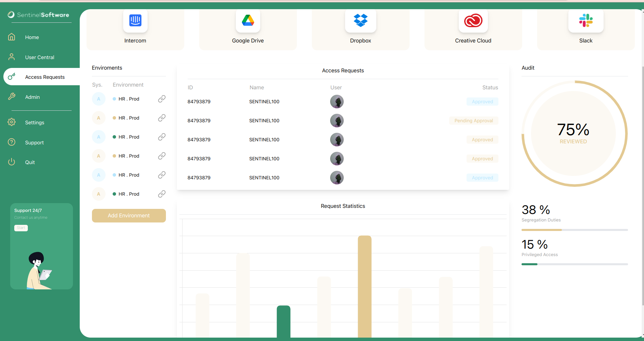Viewport: 644px width, 341px height.
Task: Click the Status column header
Action: pyautogui.click(x=490, y=88)
